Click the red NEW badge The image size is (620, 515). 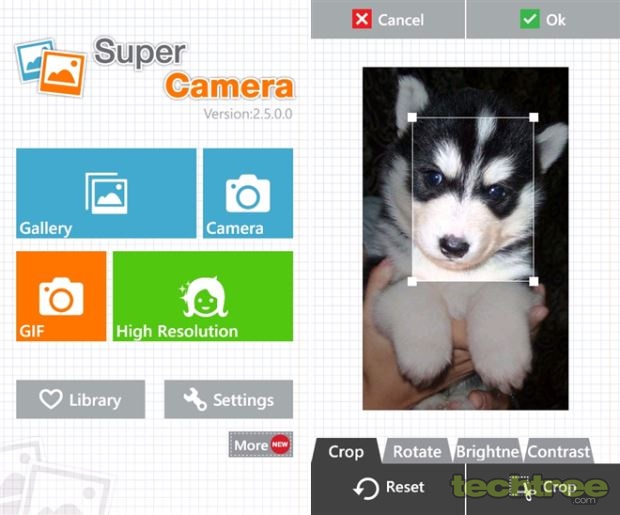click(280, 444)
